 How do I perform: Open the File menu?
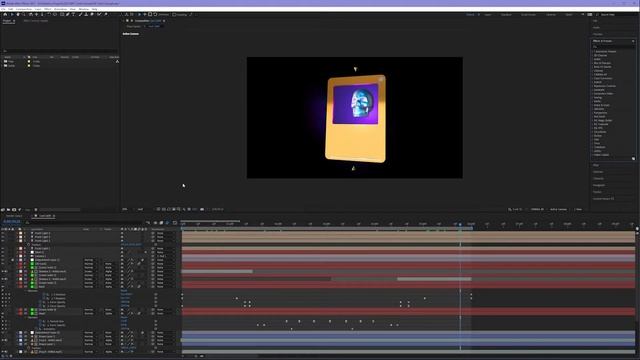(x=3, y=9)
